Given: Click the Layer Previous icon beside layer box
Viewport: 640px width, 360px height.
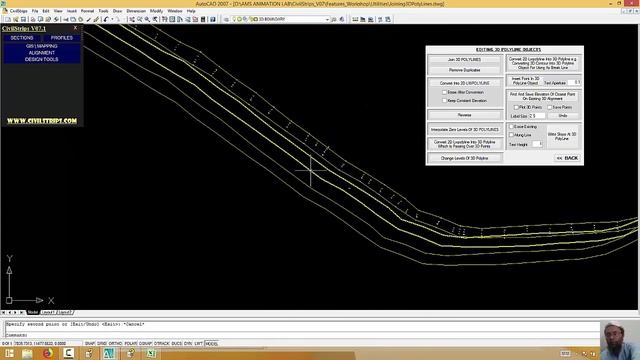Looking at the screenshot, I should point(342,19).
